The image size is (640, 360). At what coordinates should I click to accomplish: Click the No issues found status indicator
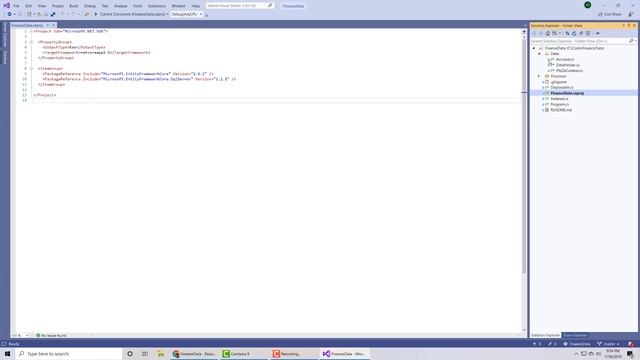coord(51,335)
